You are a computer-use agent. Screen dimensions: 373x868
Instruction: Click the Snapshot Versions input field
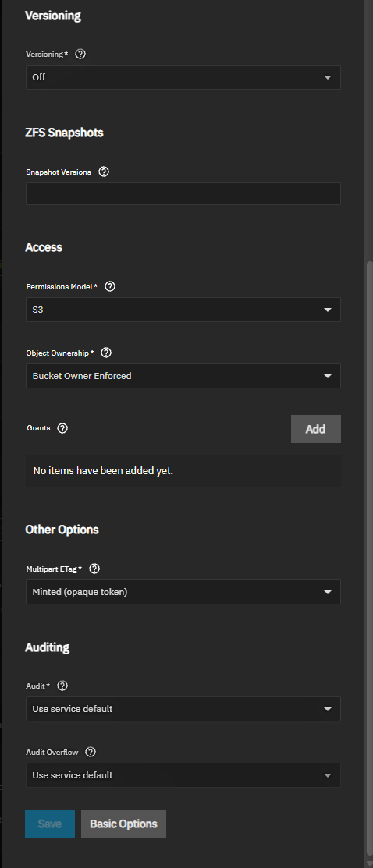(x=183, y=193)
